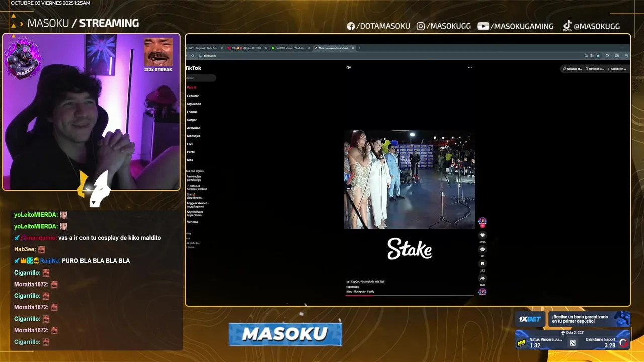Click 'Obtener la ...' app button

(x=594, y=69)
